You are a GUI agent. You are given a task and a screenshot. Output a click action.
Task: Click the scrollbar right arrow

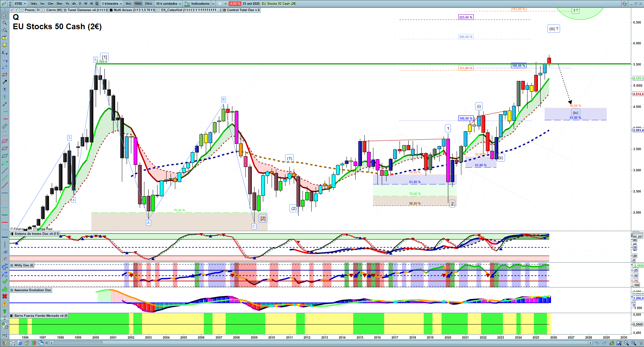pos(590,343)
